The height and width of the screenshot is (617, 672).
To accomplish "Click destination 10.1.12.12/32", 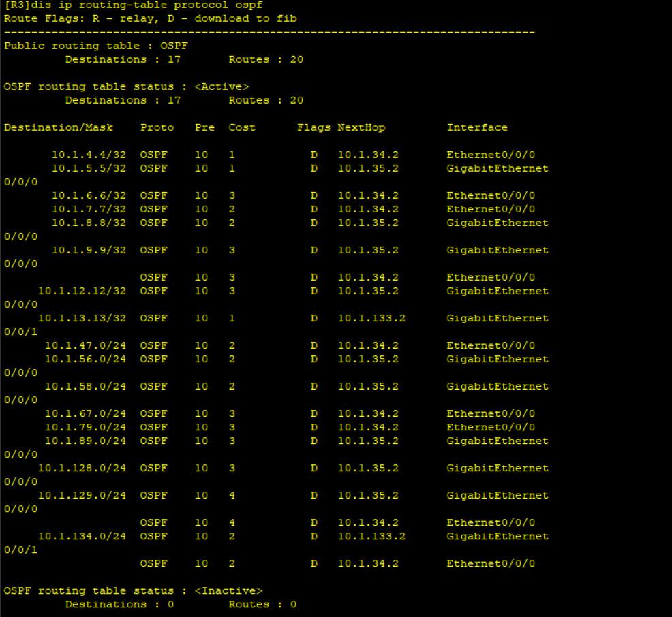I will 82,291.
